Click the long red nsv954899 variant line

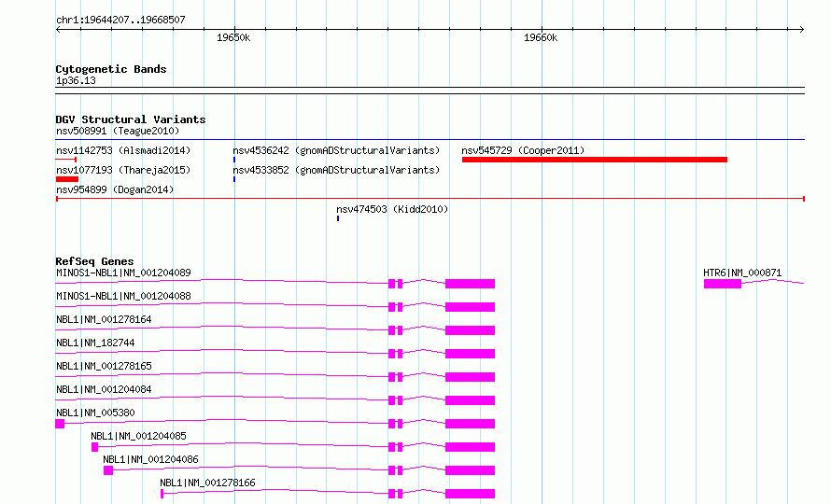[x=430, y=199]
